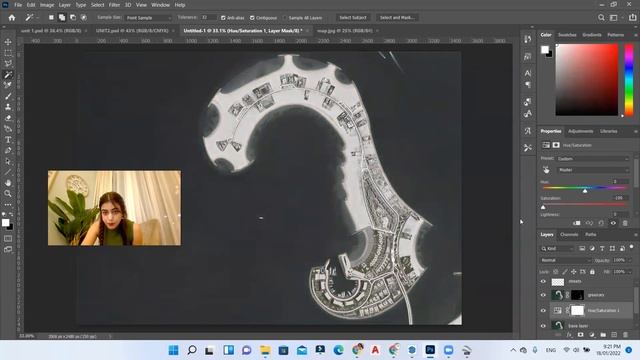Open the Preset dropdown in Properties
Screen dimensions: 640x360
[593, 158]
